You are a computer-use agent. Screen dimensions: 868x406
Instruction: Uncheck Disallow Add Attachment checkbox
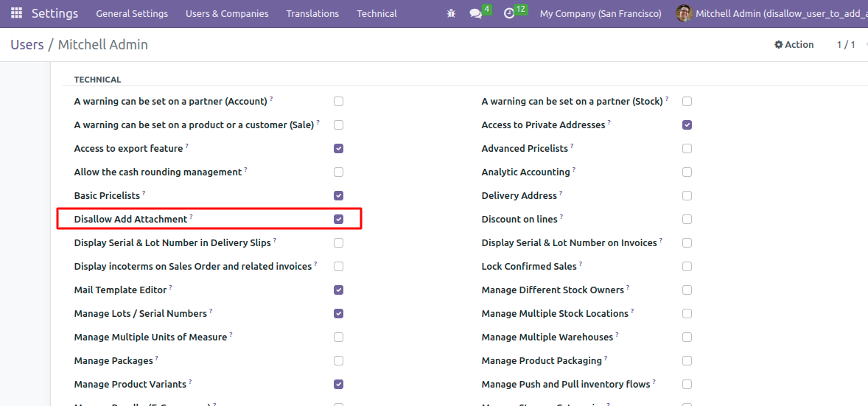click(x=339, y=220)
